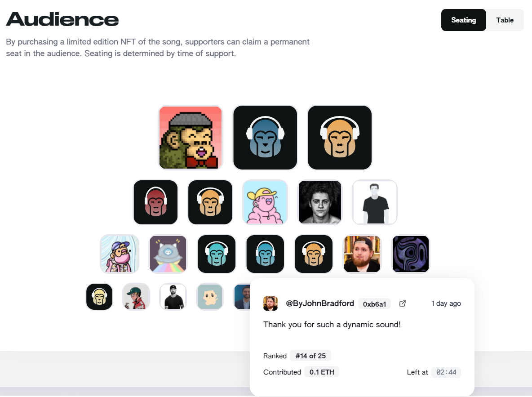Image resolution: width=532 pixels, height=397 pixels.
Task: Click the 02:44 timestamp badge
Action: [446, 372]
